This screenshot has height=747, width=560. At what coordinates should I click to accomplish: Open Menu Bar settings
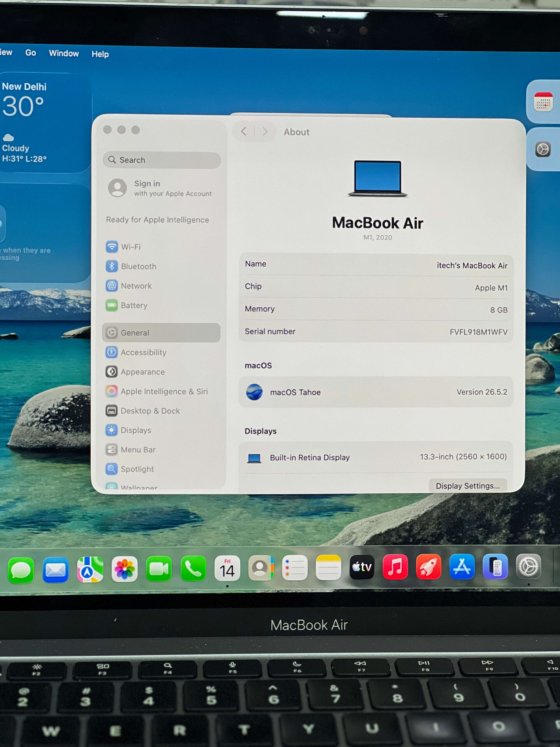(161, 450)
